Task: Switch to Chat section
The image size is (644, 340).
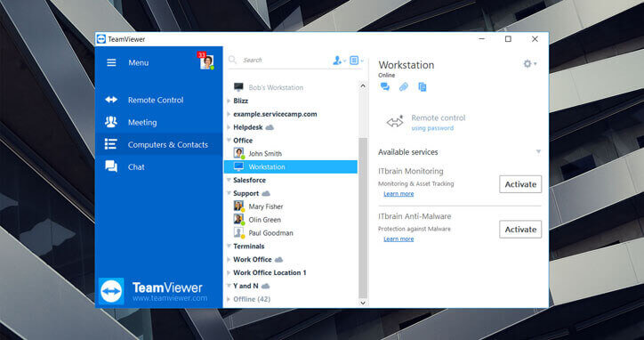Action: 159,166
